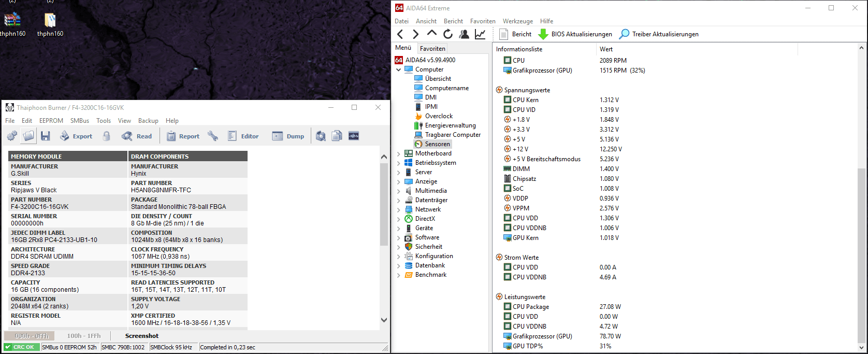Click the AIDA64 up-level arrow icon
This screenshot has height=354, width=868.
432,34
